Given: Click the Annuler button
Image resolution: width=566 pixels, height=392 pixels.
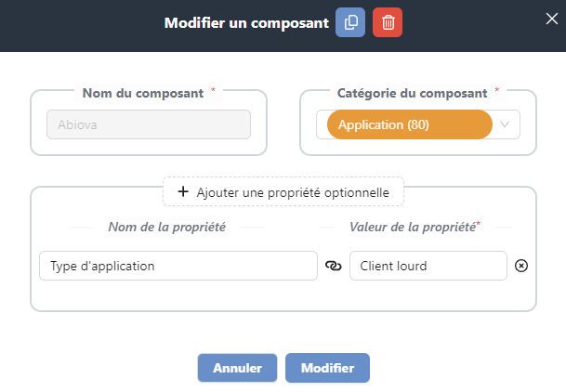Looking at the screenshot, I should [x=237, y=368].
